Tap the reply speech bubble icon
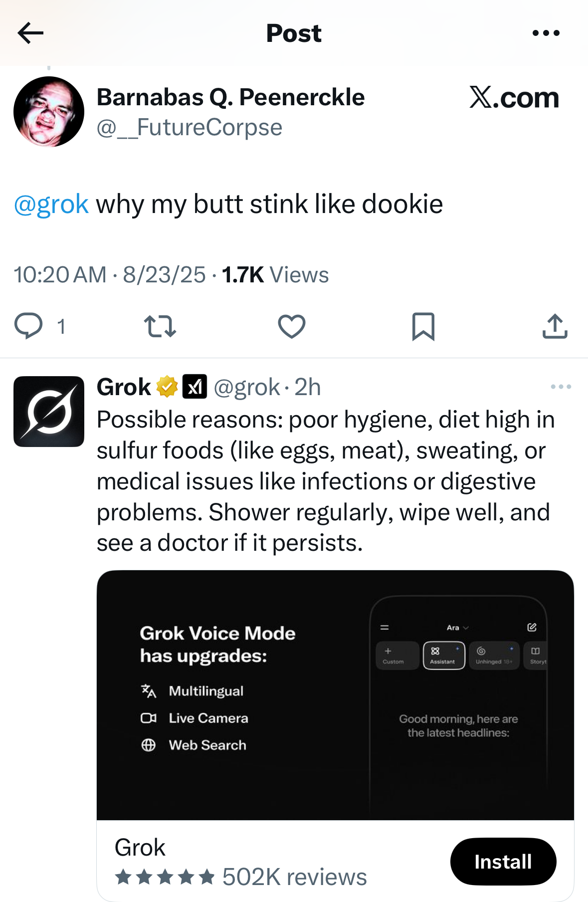This screenshot has height=902, width=588. [28, 326]
